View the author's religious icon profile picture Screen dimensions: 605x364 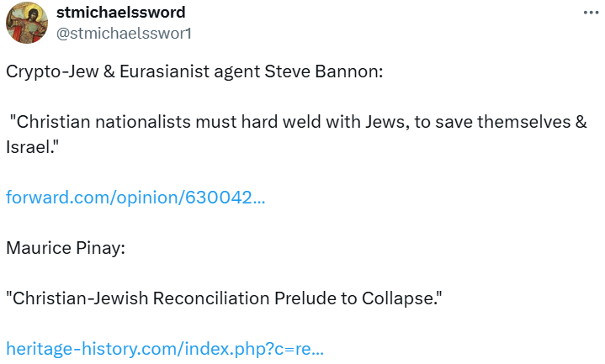point(27,23)
